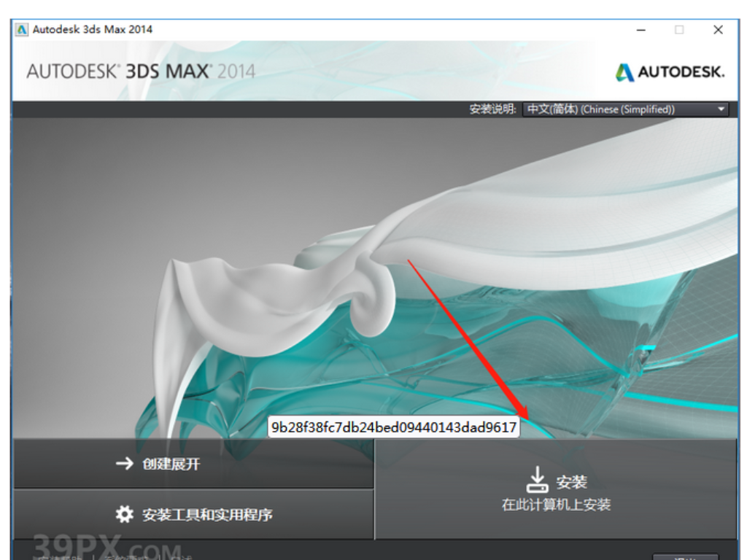
Task: Select the serial number text label
Action: pos(395,427)
